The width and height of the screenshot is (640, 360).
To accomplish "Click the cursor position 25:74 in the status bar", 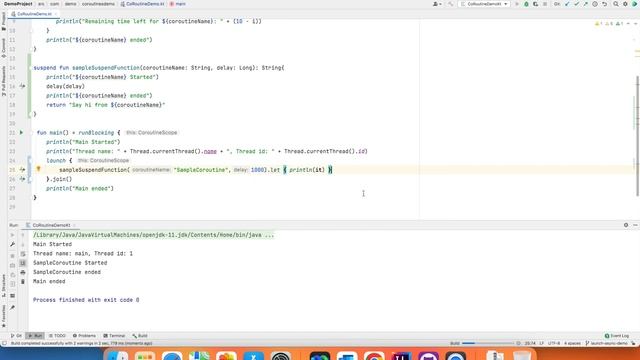I will click(530, 343).
